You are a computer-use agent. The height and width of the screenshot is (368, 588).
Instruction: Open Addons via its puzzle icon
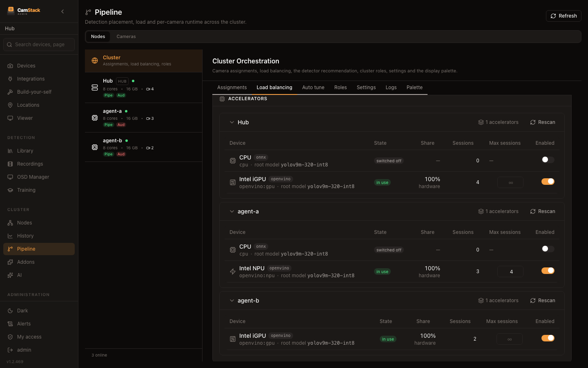tap(10, 262)
